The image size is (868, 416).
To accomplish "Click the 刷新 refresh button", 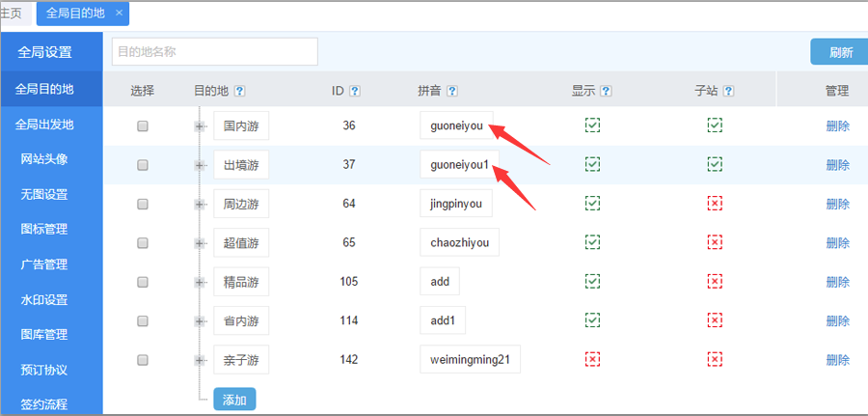I will point(839,53).
